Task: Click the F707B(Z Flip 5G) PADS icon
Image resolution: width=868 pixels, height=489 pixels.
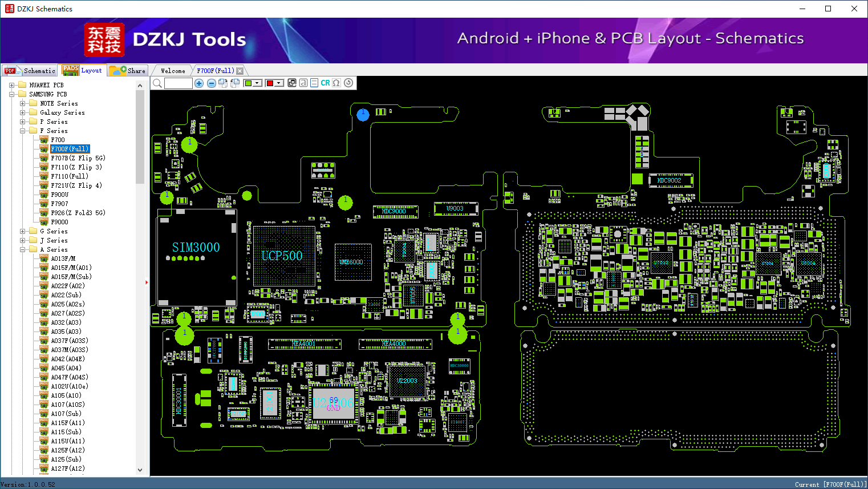Action: point(44,158)
